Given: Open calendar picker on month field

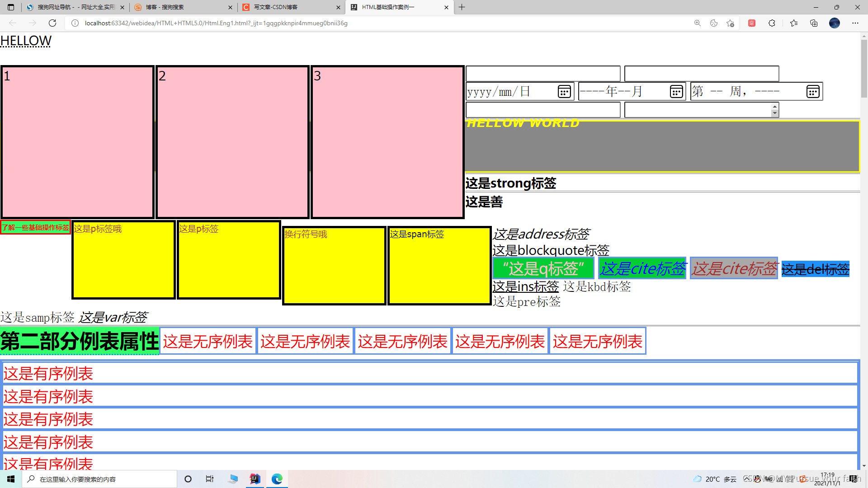Looking at the screenshot, I should click(x=676, y=92).
